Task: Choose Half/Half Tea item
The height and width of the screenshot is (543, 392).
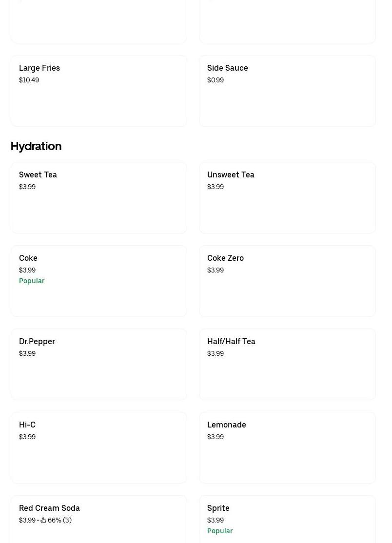Action: [288, 365]
